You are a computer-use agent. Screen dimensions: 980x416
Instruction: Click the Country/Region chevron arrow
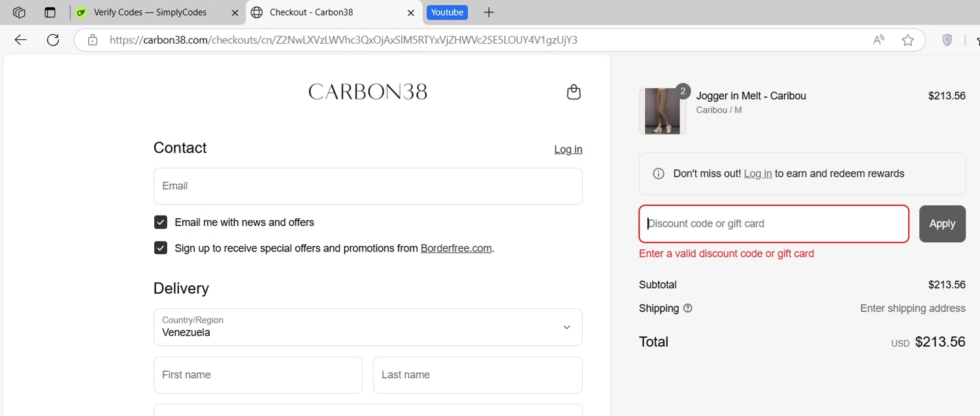pos(566,327)
